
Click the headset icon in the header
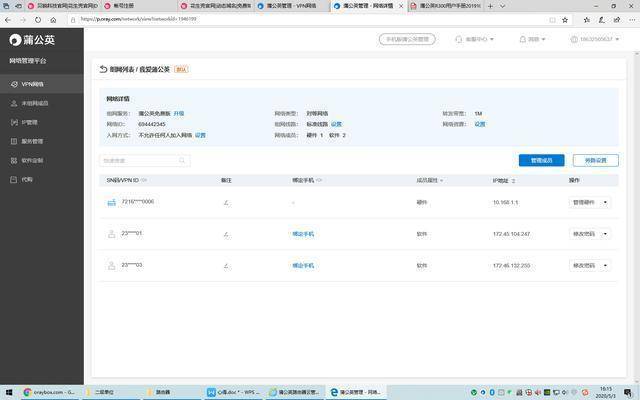pos(459,39)
